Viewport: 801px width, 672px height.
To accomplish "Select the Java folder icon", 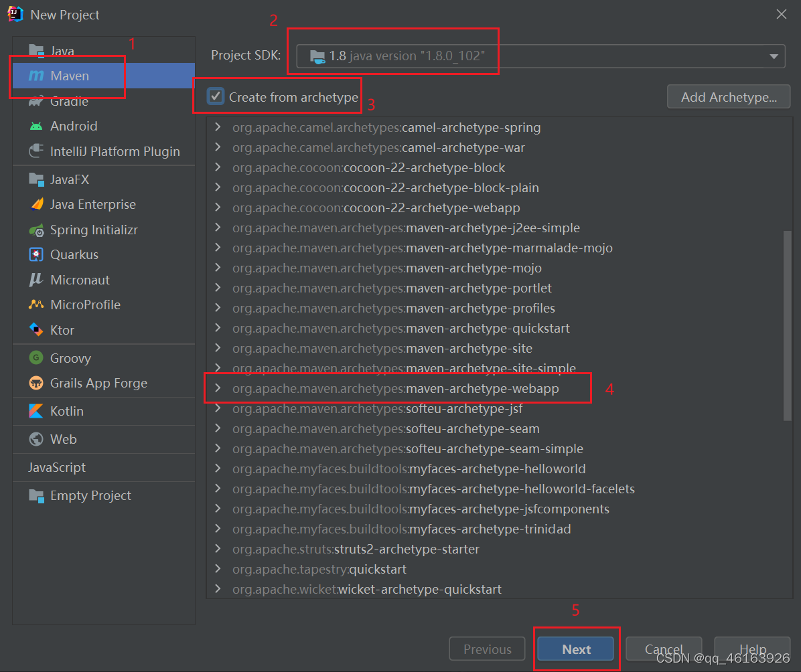I will click(x=36, y=51).
